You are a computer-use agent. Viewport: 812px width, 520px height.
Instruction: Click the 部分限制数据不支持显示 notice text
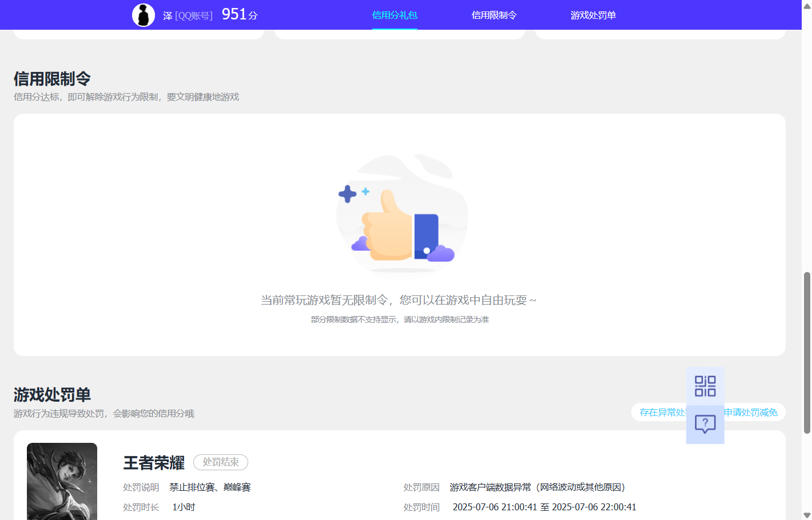tap(400, 319)
